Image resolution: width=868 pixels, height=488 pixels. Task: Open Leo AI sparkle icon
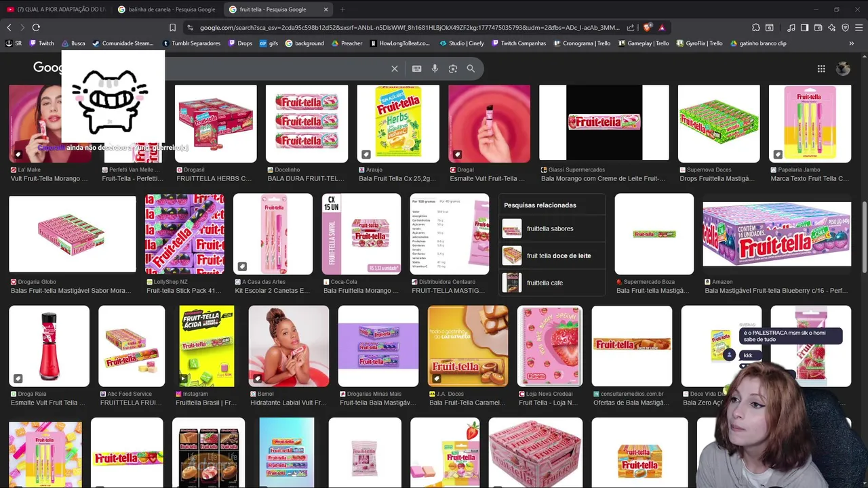click(x=831, y=28)
